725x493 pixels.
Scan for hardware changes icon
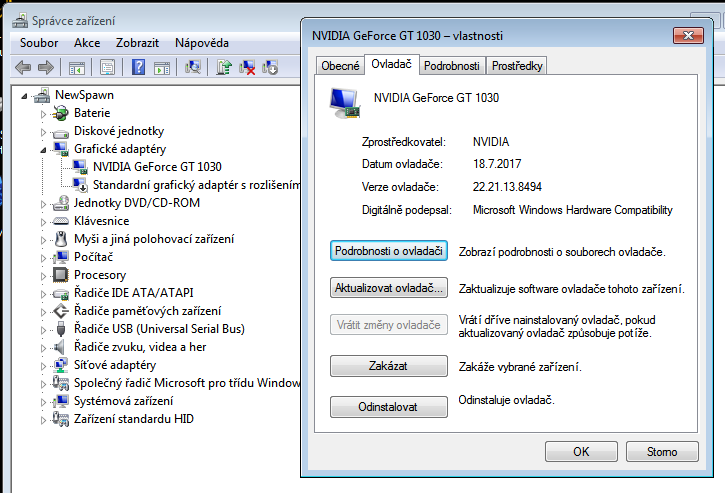coord(193,68)
